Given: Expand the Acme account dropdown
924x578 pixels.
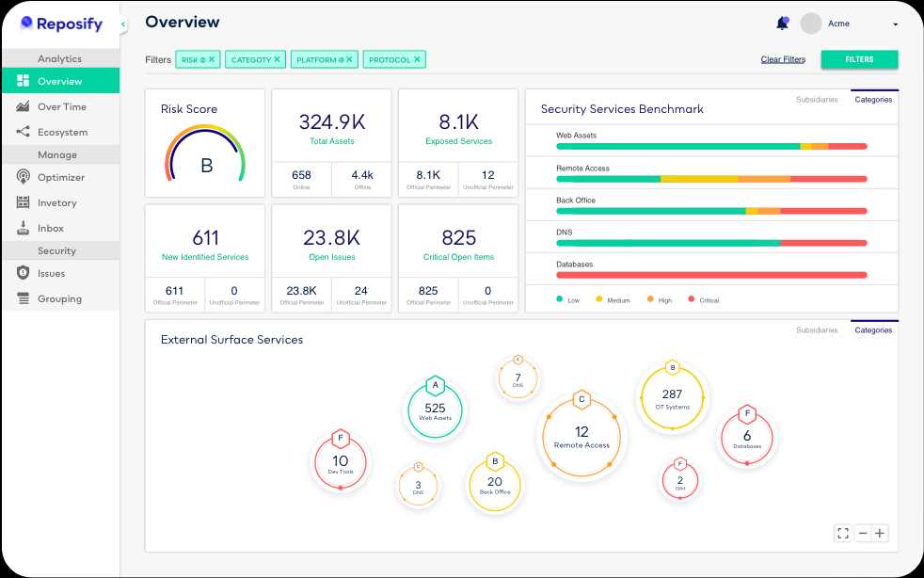Looking at the screenshot, I should pos(895,24).
